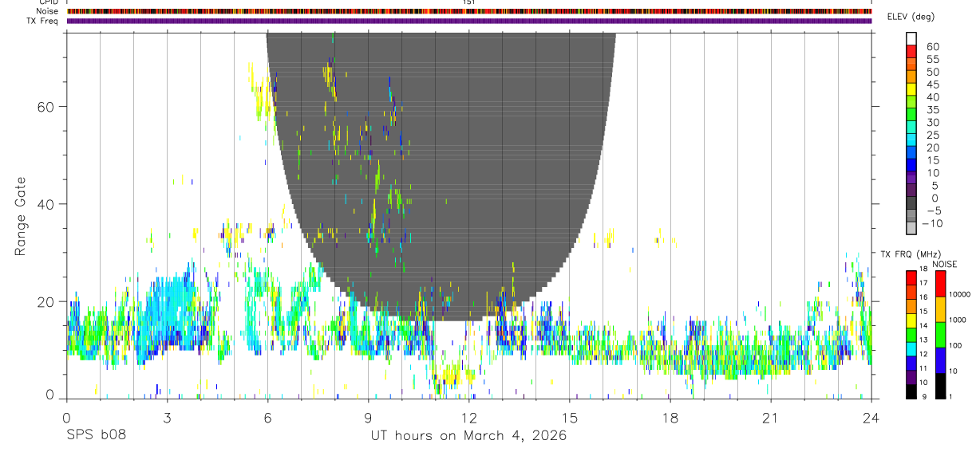Select the '45' label in the ELEV legend
980x452 pixels.
(x=932, y=85)
